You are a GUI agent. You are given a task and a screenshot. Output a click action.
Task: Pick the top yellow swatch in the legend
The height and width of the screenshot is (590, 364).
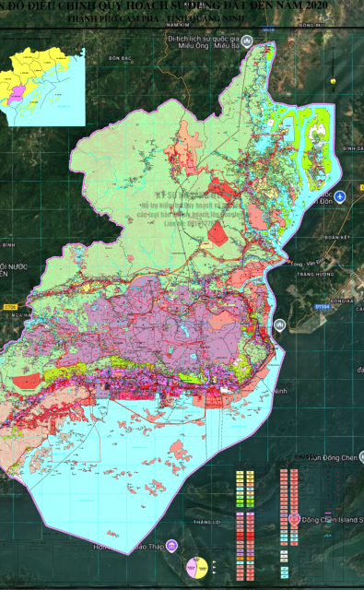coord(240,473)
